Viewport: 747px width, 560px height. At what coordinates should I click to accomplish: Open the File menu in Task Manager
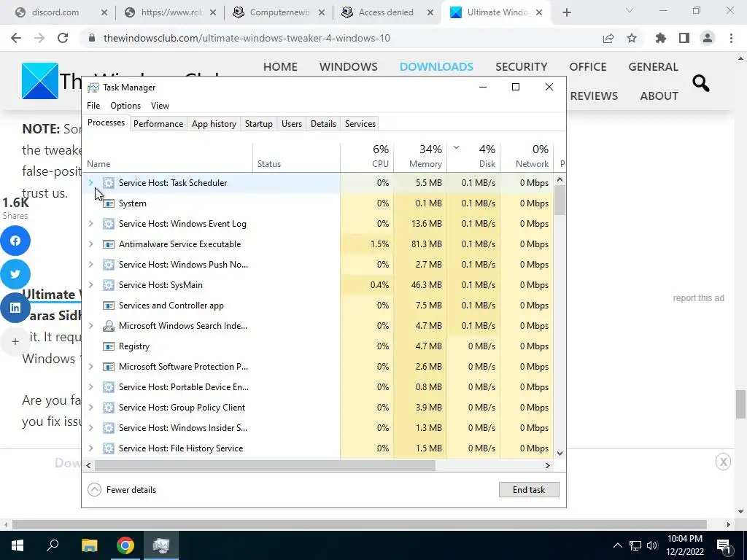coord(93,106)
